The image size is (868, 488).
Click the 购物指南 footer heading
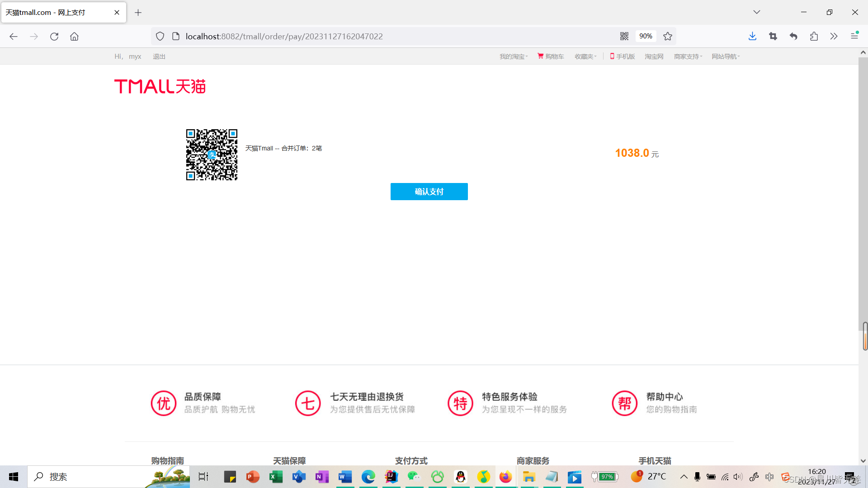point(167,460)
